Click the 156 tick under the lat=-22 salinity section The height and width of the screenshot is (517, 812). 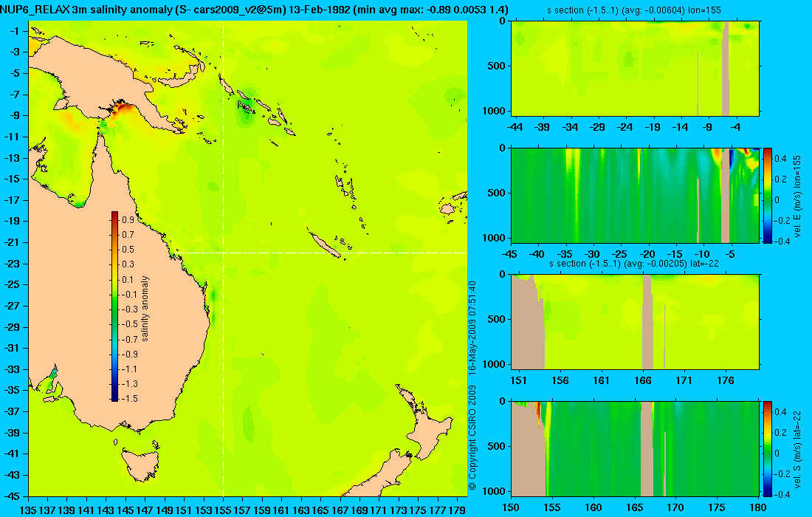tap(560, 381)
